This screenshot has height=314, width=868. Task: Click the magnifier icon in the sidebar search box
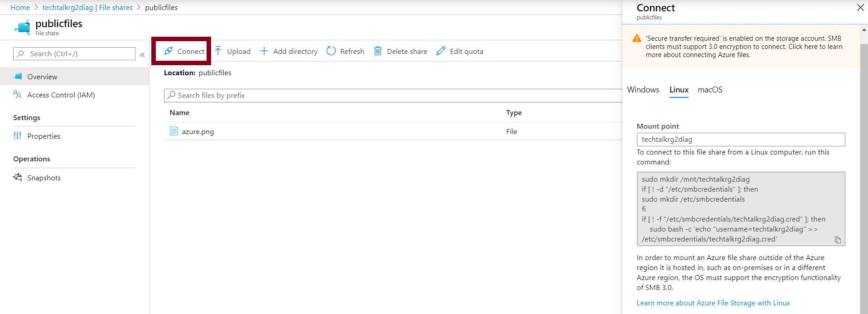21,53
